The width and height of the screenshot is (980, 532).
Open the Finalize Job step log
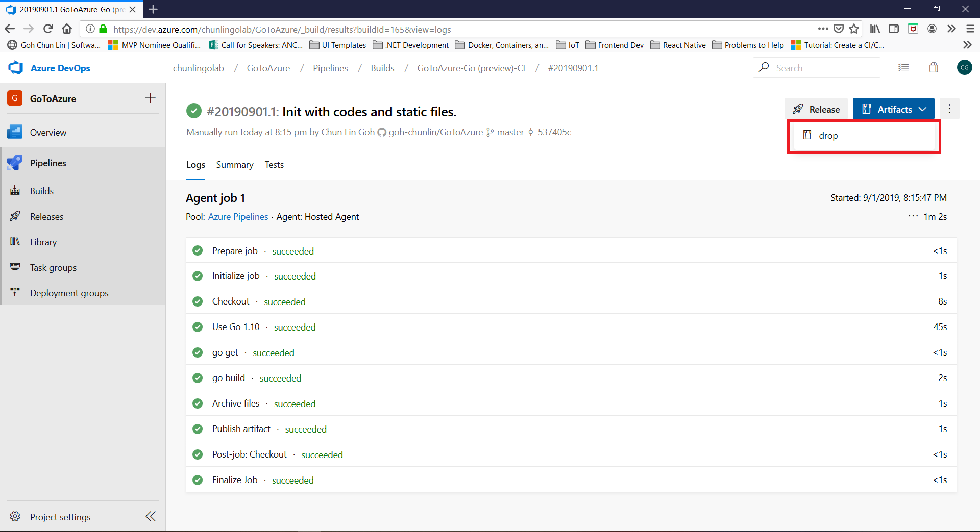point(571,480)
